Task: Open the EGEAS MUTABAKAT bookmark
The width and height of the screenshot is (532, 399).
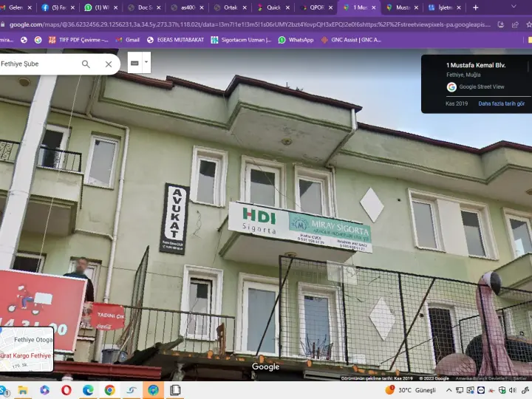Action: [x=175, y=40]
